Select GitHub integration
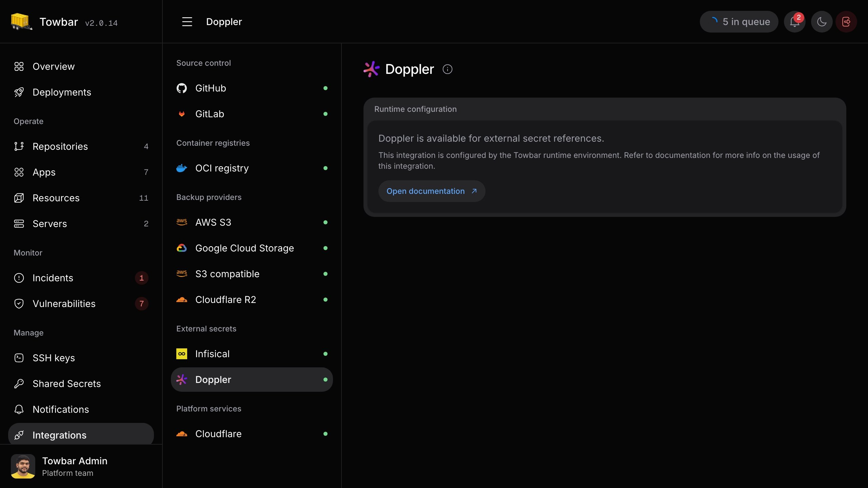 coord(252,88)
